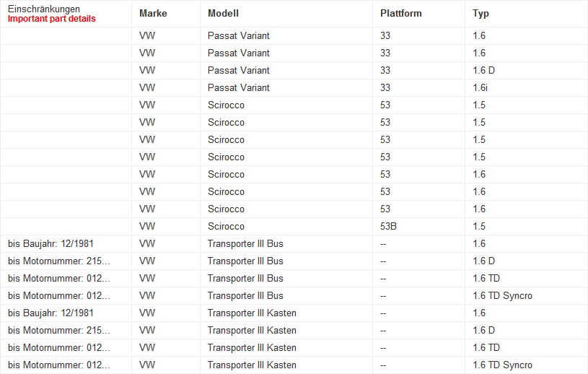
Task: Click the 'Typ' column header
Action: (481, 14)
